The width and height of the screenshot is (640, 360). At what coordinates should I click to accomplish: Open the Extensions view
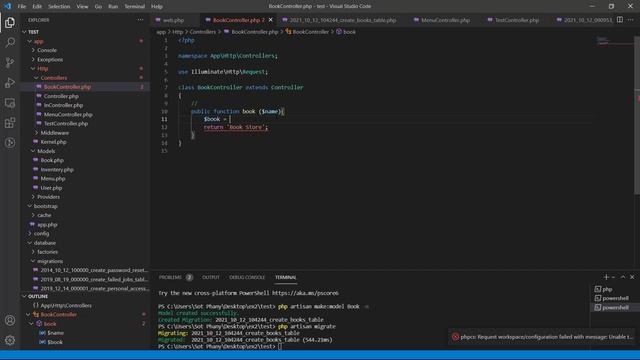pyautogui.click(x=10, y=123)
